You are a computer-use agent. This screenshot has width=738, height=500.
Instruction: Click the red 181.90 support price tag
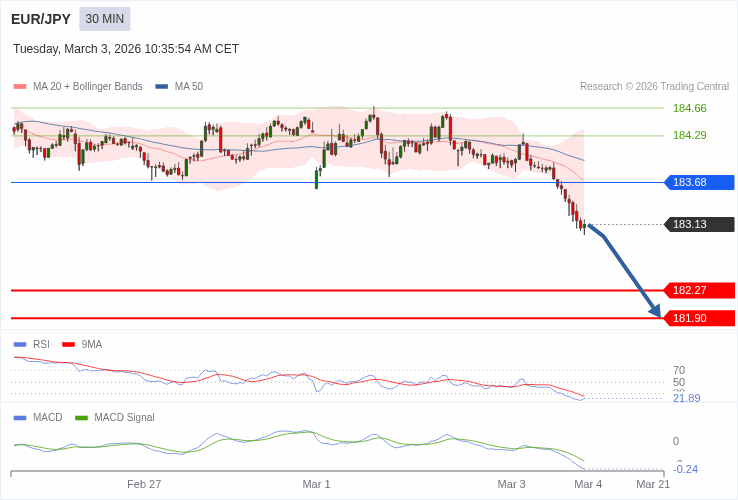click(699, 318)
